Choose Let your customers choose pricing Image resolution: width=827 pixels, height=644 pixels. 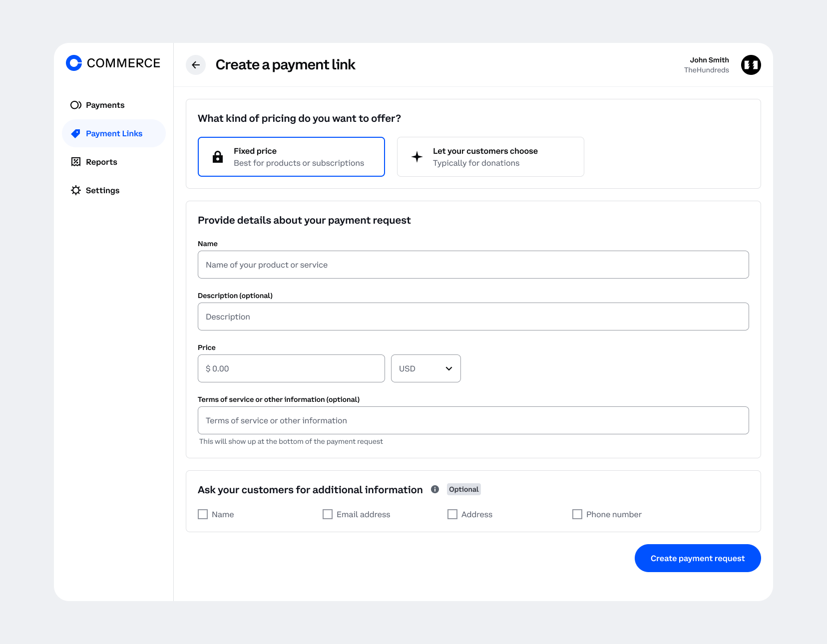[490, 156]
